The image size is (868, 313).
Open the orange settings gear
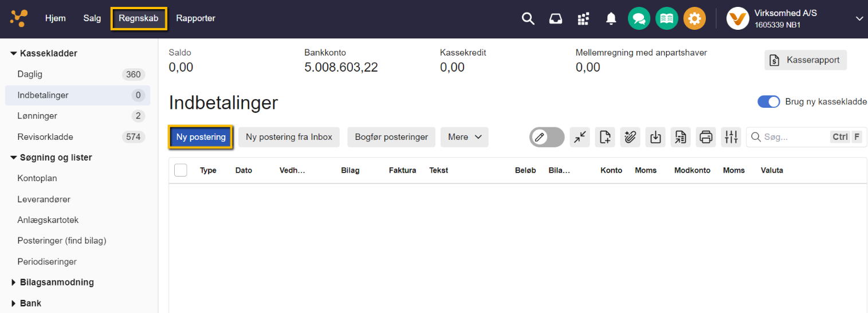694,19
